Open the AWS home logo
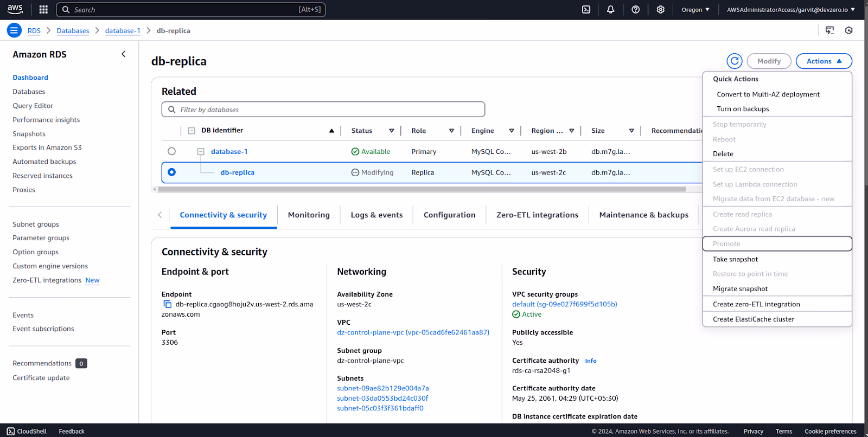868x437 pixels. coord(15,9)
